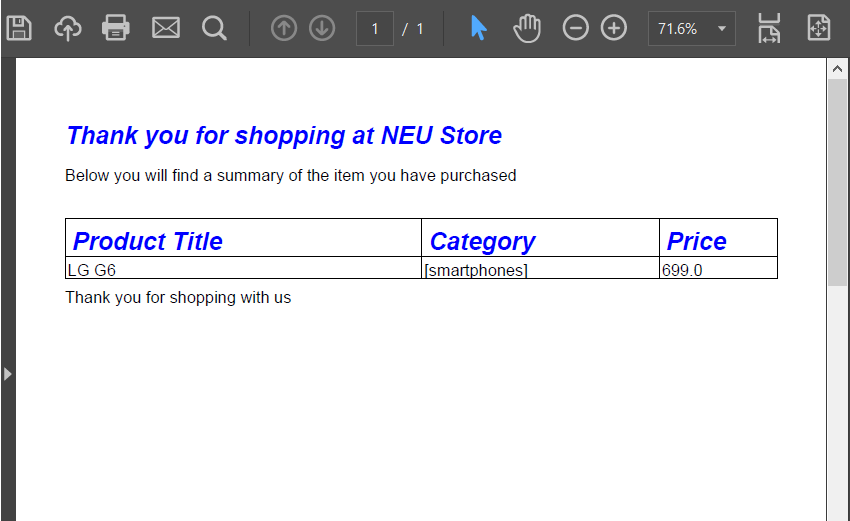Switch to the hand pan tool
The image size is (850, 521).
527,29
